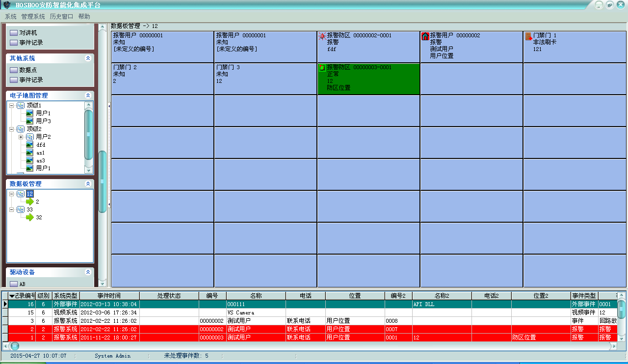Open the 历史窗口 menu
The image size is (628, 364).
pyautogui.click(x=61, y=16)
